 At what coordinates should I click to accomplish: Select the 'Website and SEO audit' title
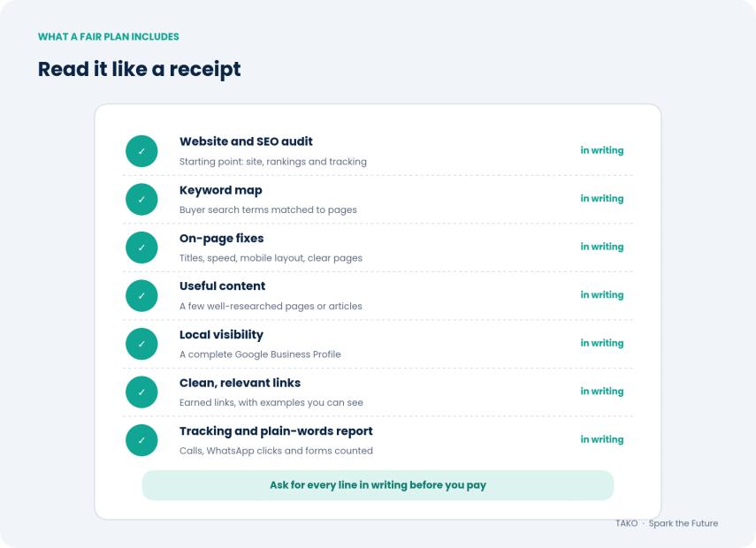pos(246,141)
